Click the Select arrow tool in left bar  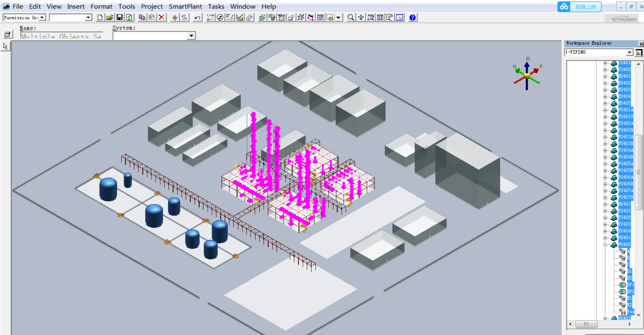5,46
